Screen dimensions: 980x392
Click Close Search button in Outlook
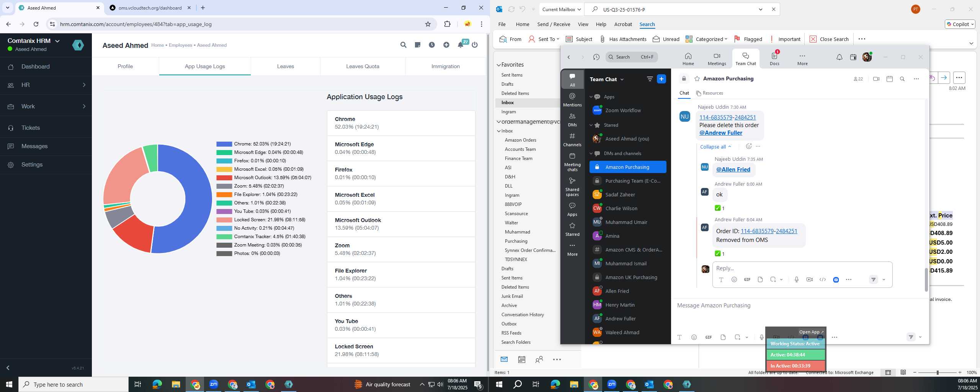[x=829, y=39]
